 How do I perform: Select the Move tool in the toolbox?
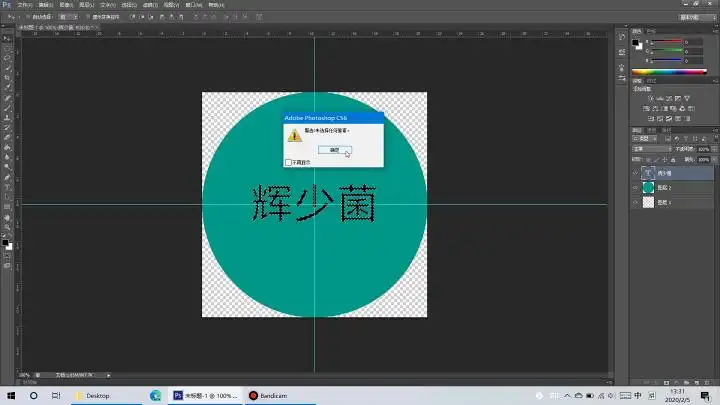coord(8,36)
